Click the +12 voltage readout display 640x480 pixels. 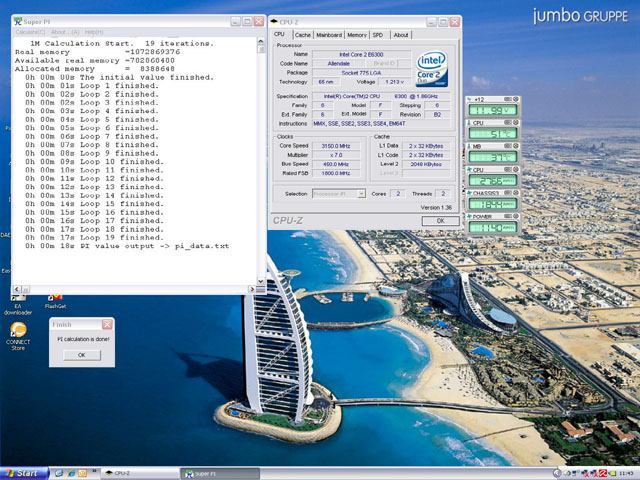coord(493,110)
